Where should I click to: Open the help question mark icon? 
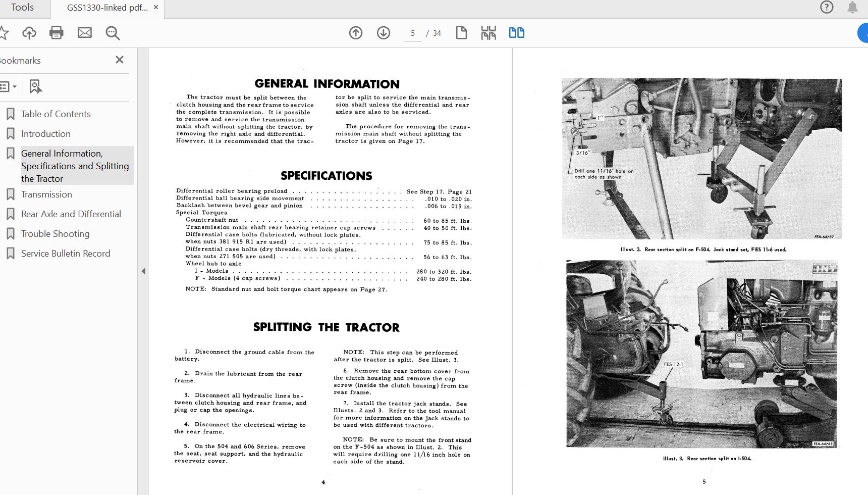click(x=827, y=7)
